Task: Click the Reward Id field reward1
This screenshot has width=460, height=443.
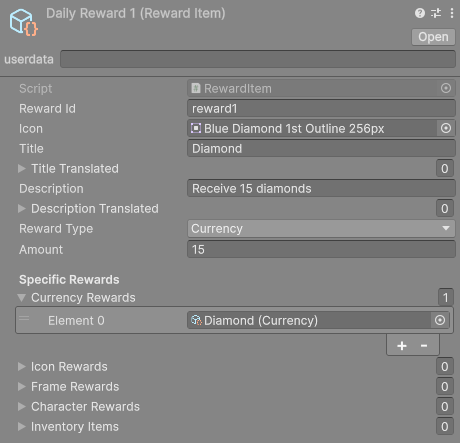Action: click(x=321, y=109)
